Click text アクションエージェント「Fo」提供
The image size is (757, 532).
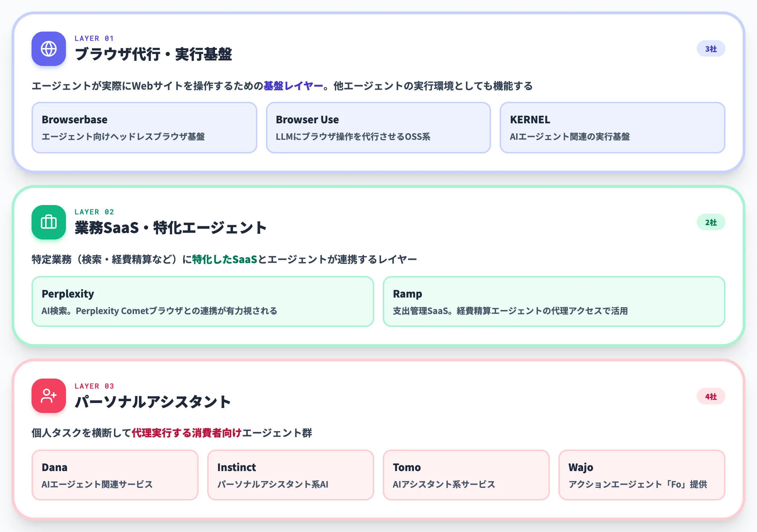[638, 484]
